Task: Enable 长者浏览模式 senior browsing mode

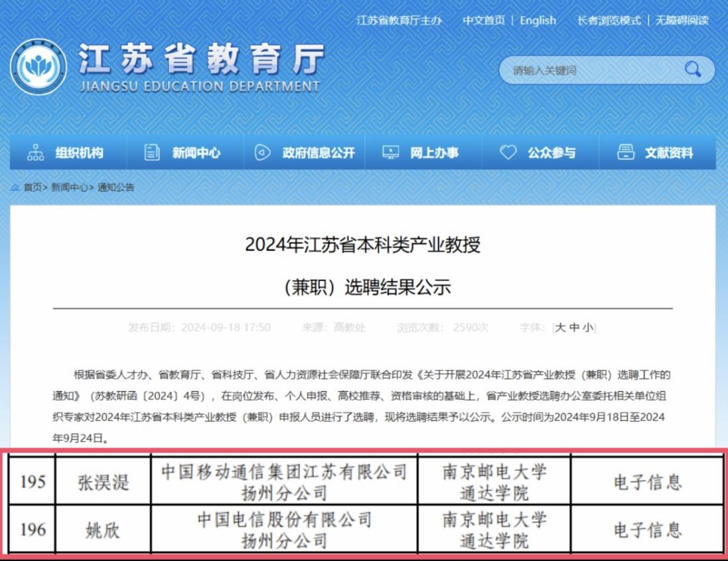Action: (x=609, y=21)
